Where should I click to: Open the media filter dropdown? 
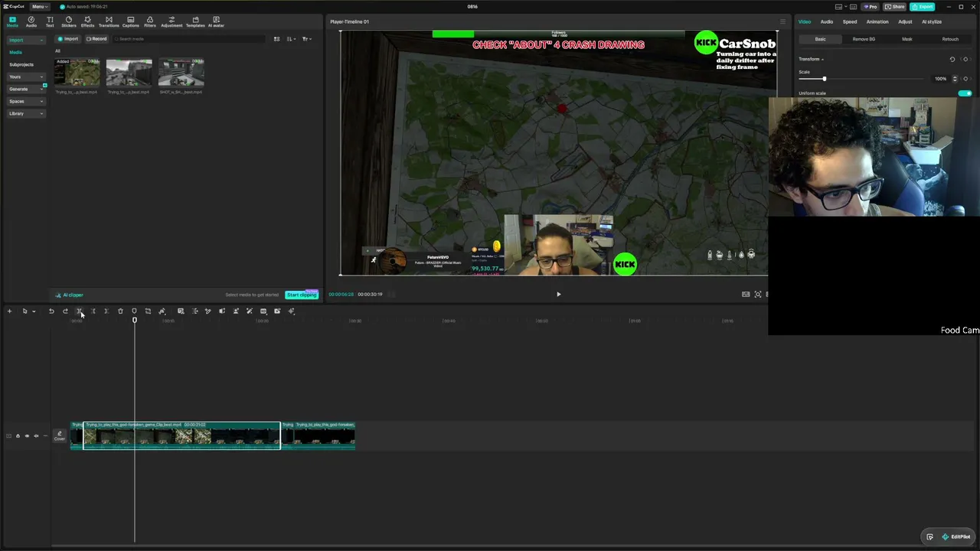pos(306,39)
